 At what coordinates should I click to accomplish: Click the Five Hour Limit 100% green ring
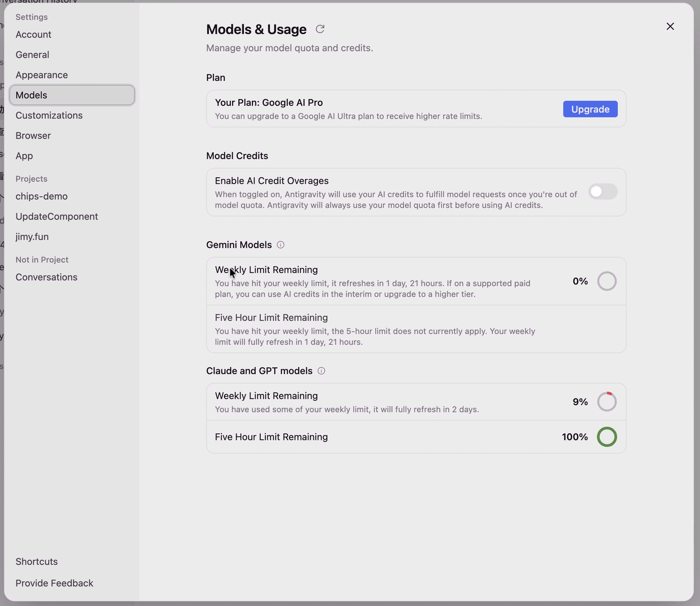coord(607,437)
